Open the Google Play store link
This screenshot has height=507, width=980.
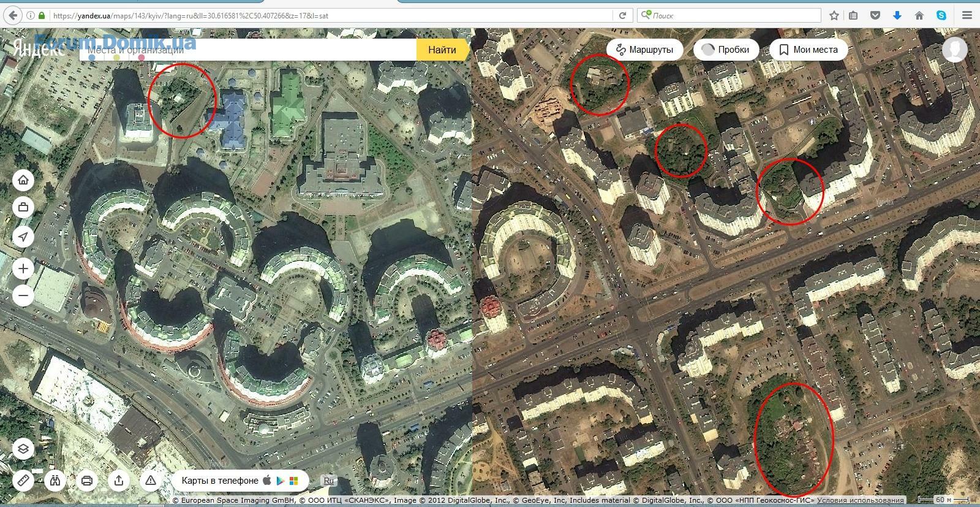coord(281,481)
